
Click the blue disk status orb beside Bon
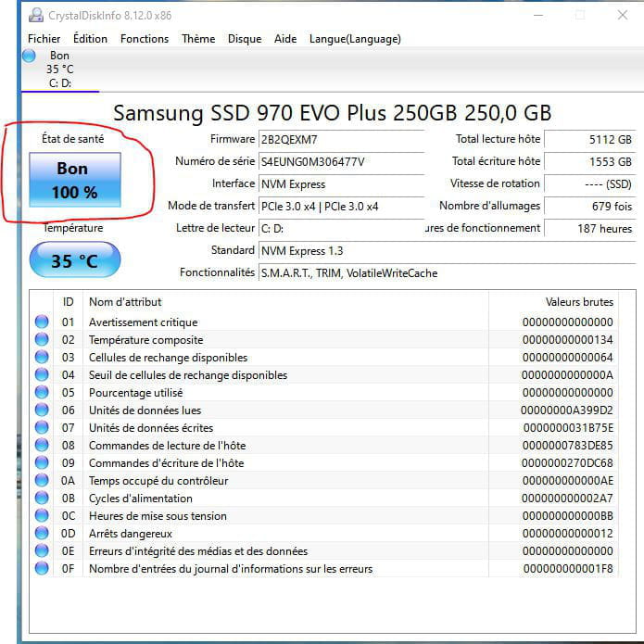coord(29,56)
